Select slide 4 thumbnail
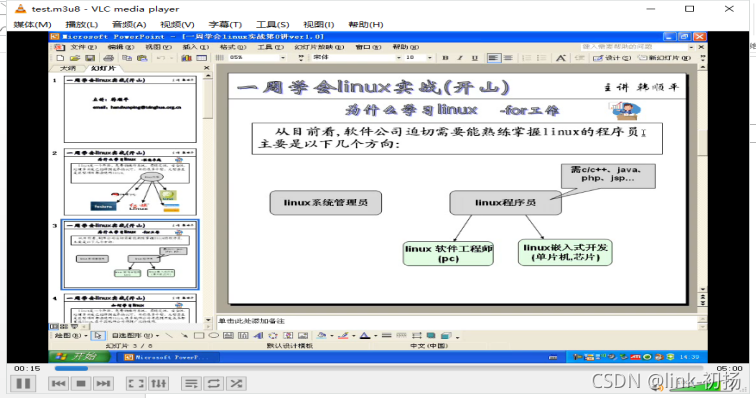756x399 pixels. pos(130,308)
